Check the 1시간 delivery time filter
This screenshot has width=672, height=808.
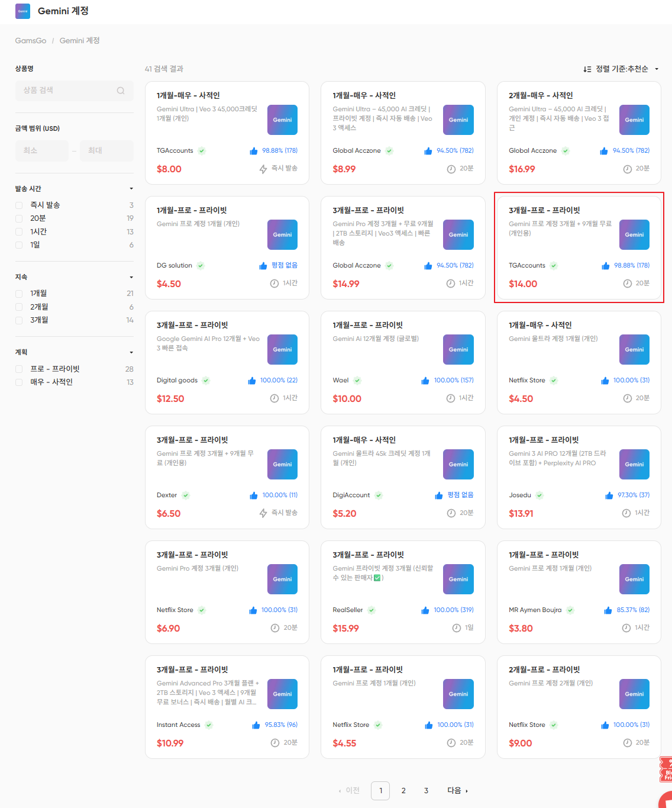(x=19, y=232)
